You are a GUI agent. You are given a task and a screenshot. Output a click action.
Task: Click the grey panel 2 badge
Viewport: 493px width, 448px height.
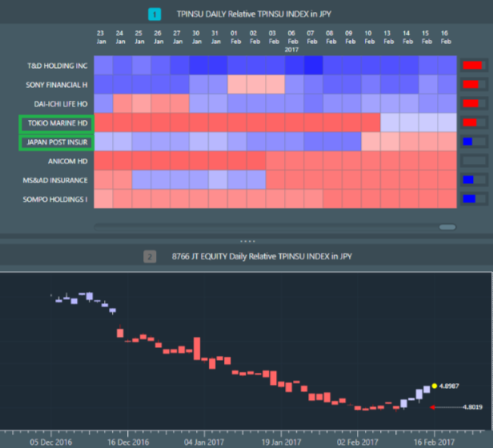point(150,257)
